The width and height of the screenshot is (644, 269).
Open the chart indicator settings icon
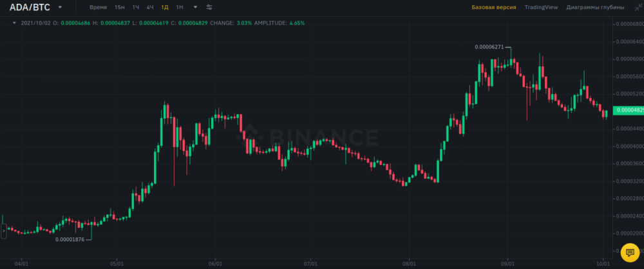(209, 7)
